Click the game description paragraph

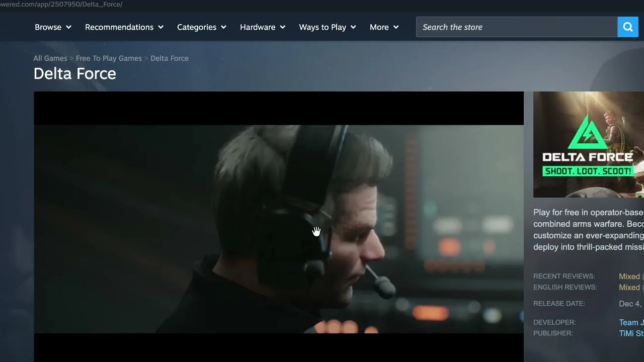coord(589,230)
